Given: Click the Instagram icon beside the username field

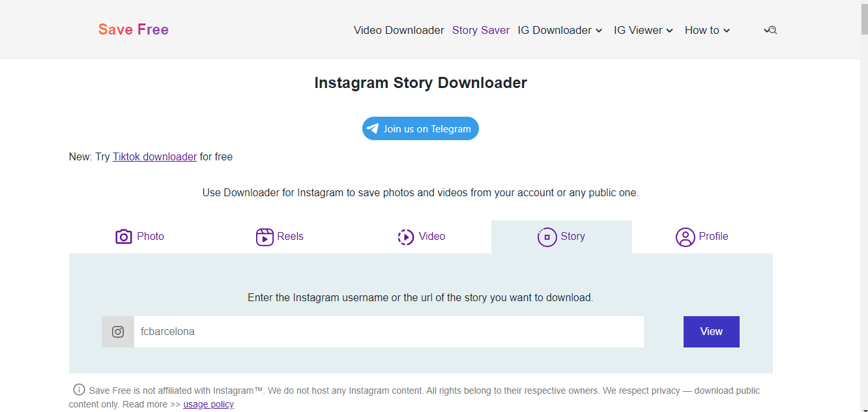Looking at the screenshot, I should pyautogui.click(x=118, y=332).
